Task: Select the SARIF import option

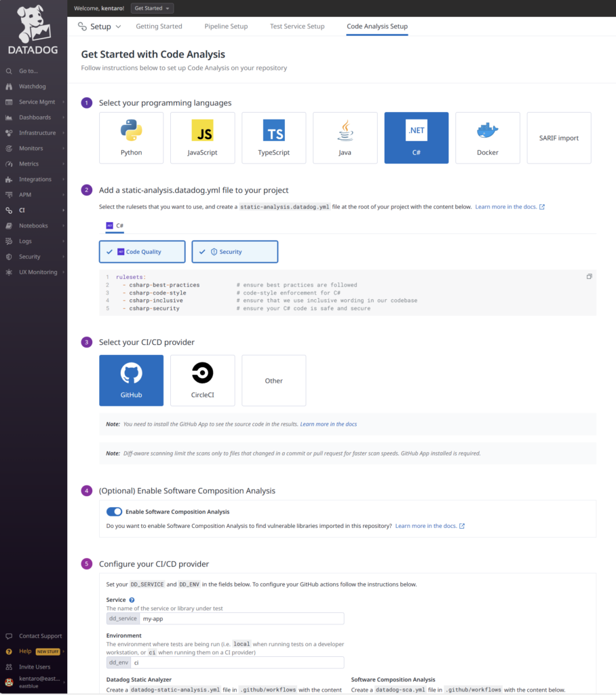Action: 559,138
